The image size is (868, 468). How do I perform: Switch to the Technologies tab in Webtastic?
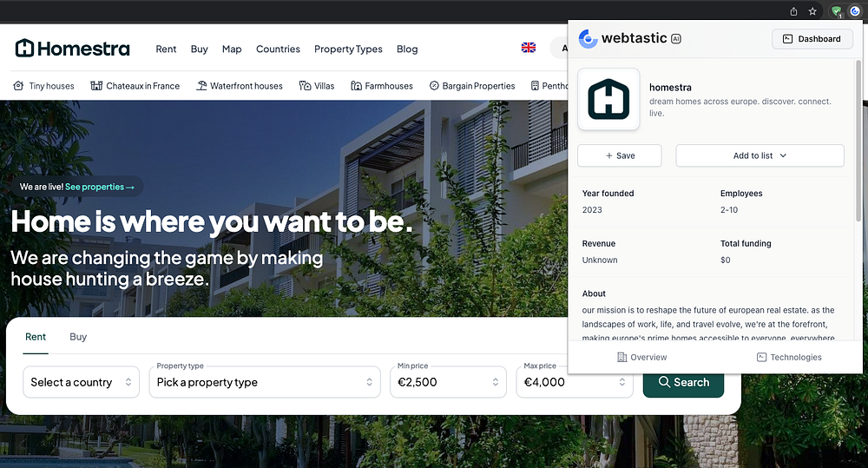coord(789,357)
